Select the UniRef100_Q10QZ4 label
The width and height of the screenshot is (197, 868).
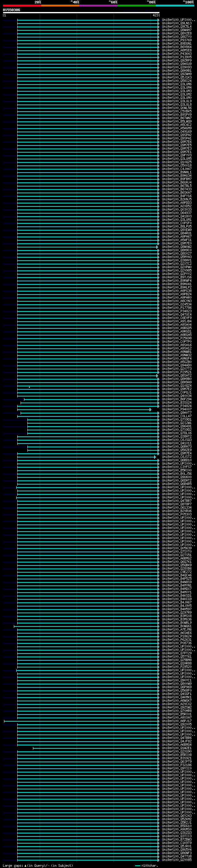tap(176, 386)
